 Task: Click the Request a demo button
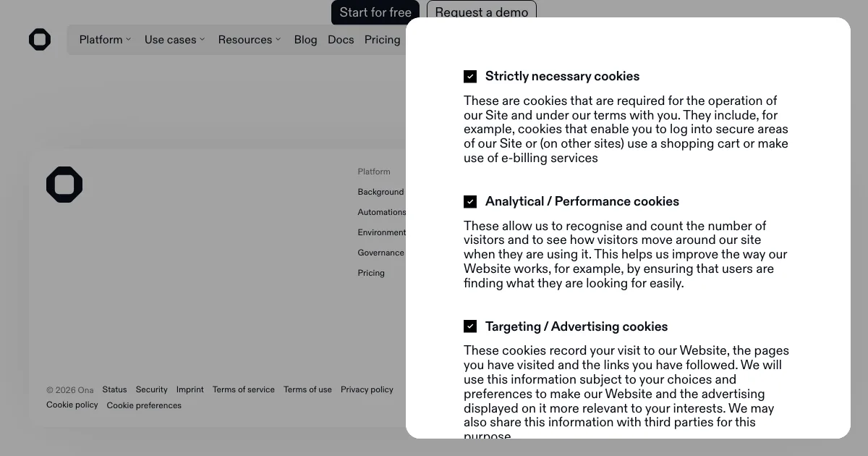pyautogui.click(x=482, y=12)
